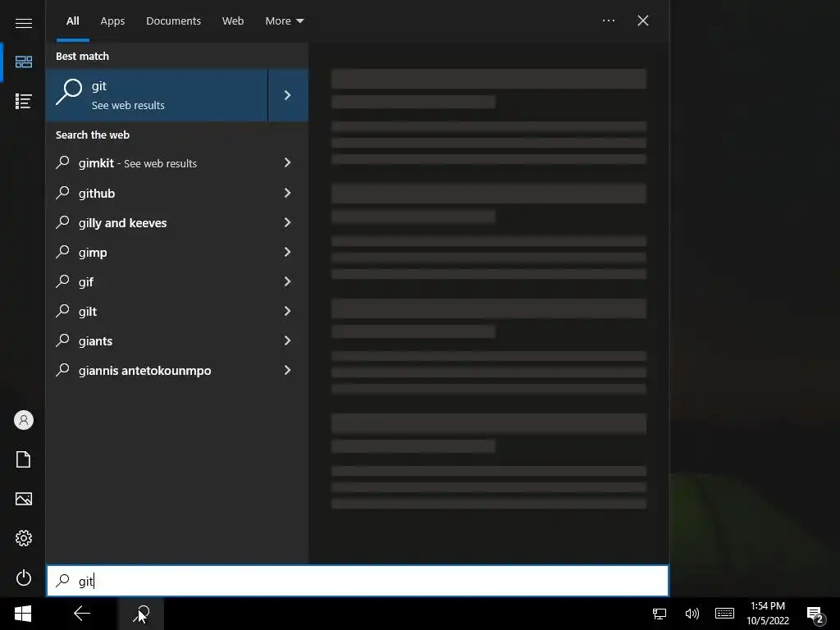Viewport: 840px width, 630px height.
Task: Switch to the Documents tab
Action: [x=174, y=21]
